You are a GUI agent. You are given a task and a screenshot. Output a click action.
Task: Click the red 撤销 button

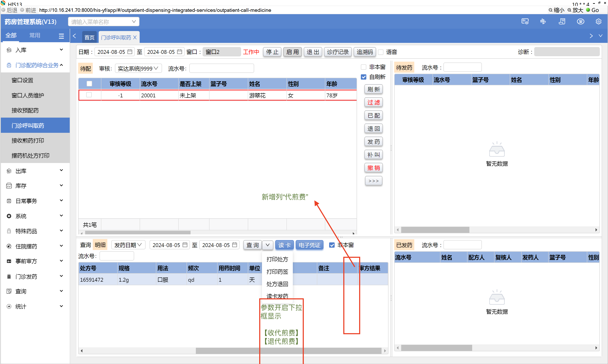click(373, 168)
